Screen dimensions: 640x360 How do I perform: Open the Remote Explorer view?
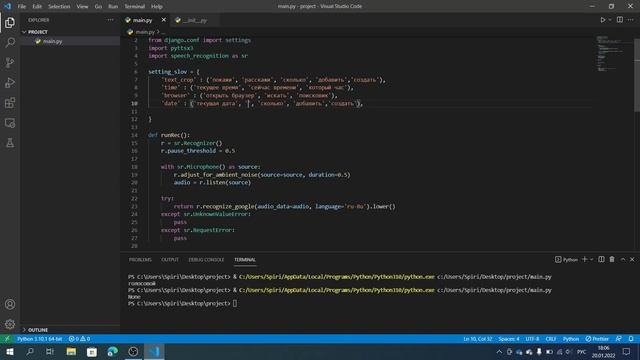[10, 123]
